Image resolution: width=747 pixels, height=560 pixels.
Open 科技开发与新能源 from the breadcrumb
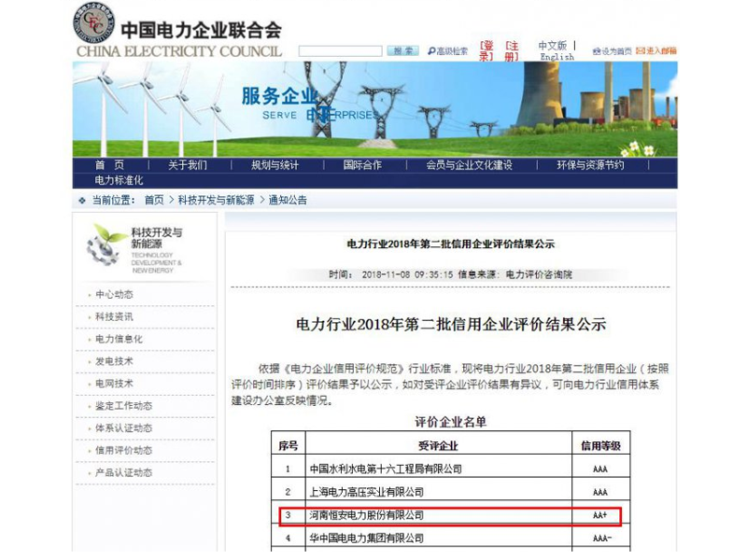point(215,198)
